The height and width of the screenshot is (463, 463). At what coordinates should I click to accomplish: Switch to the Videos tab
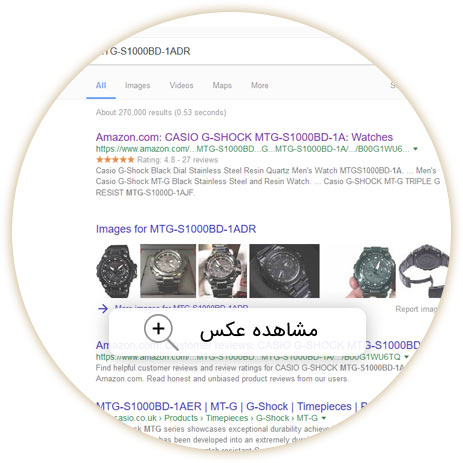click(181, 85)
